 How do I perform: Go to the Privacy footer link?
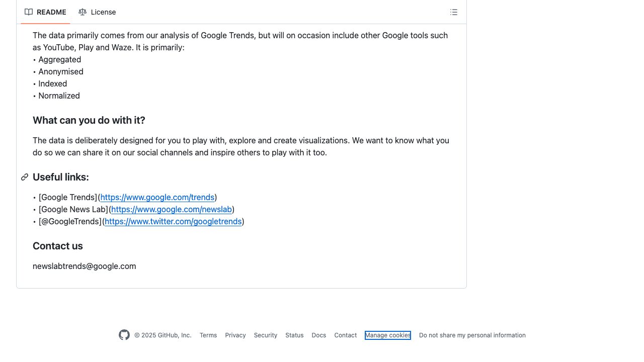point(235,335)
